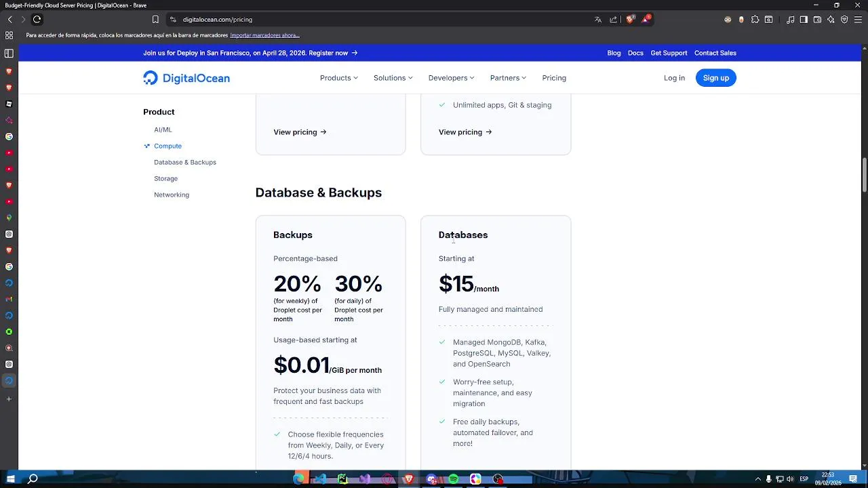Image resolution: width=868 pixels, height=488 pixels.
Task: Open the Leo AI sparkle icon
Action: pos(831,20)
